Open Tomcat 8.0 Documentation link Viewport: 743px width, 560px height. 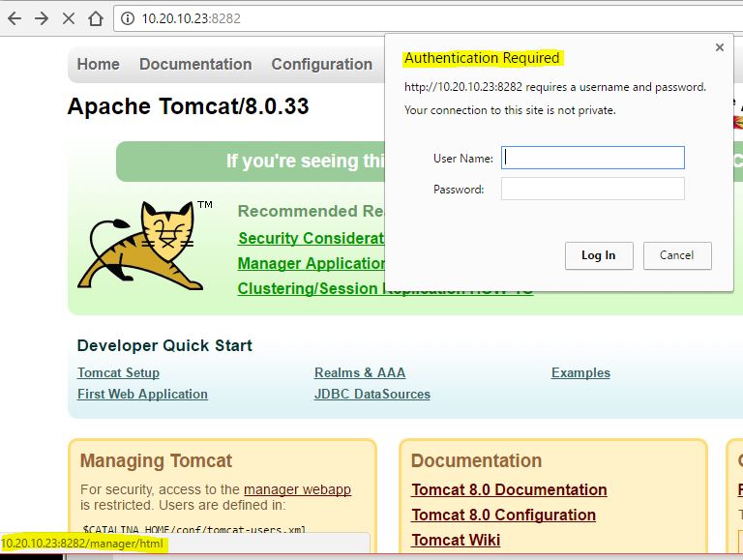pos(509,489)
